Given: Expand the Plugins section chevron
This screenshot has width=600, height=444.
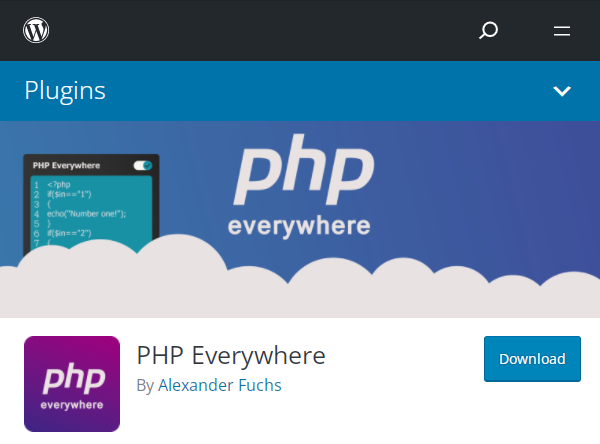Looking at the screenshot, I should click(562, 91).
